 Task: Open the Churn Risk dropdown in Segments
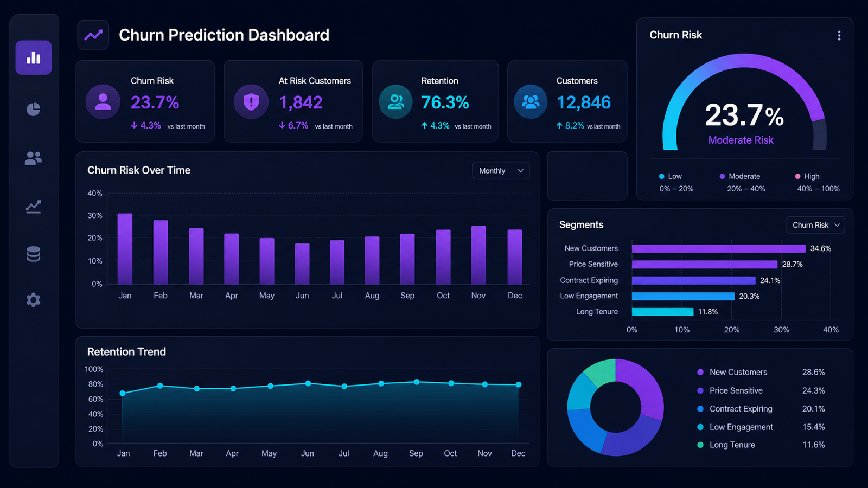[x=816, y=225]
